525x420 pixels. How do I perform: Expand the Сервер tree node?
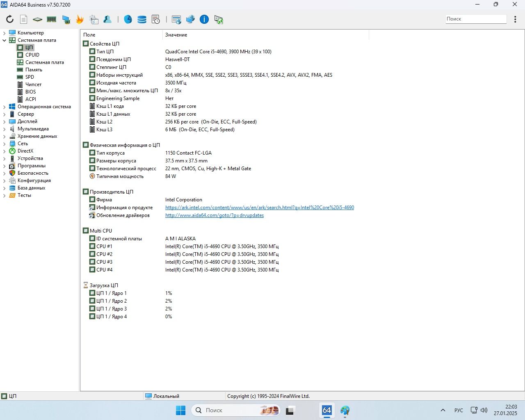click(5, 114)
